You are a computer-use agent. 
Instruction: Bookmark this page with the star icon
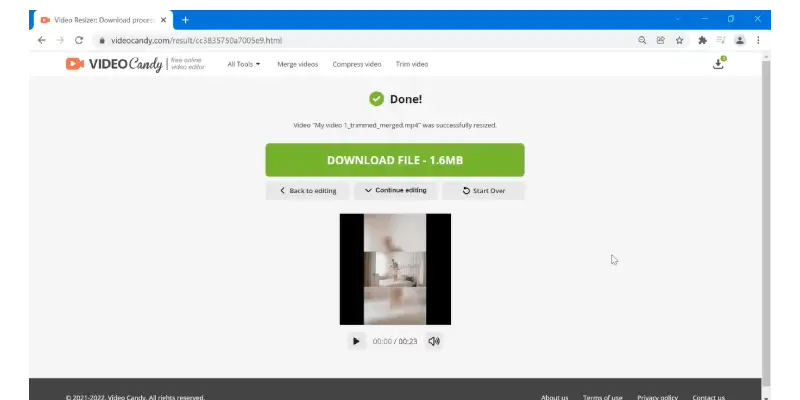coord(679,40)
